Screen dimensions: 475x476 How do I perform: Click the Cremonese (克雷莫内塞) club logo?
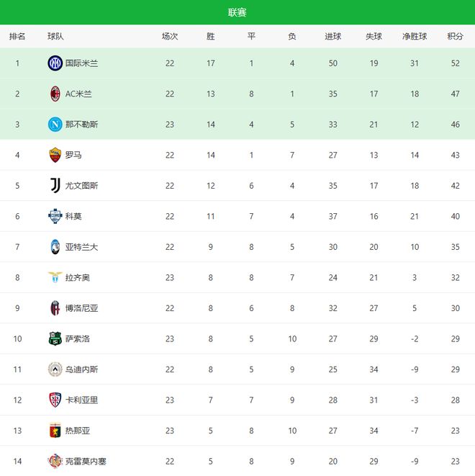point(55,461)
